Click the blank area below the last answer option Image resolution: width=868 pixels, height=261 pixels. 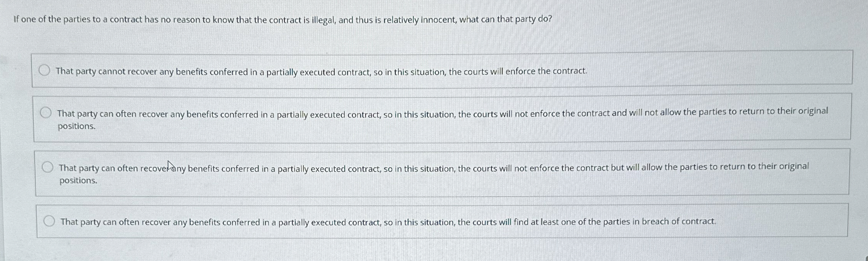[x=424, y=251]
